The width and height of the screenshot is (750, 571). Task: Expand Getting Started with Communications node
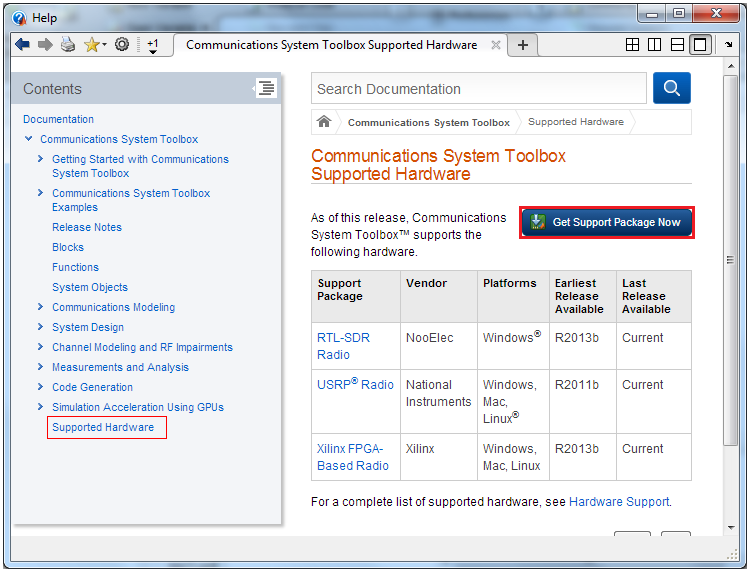pos(40,159)
